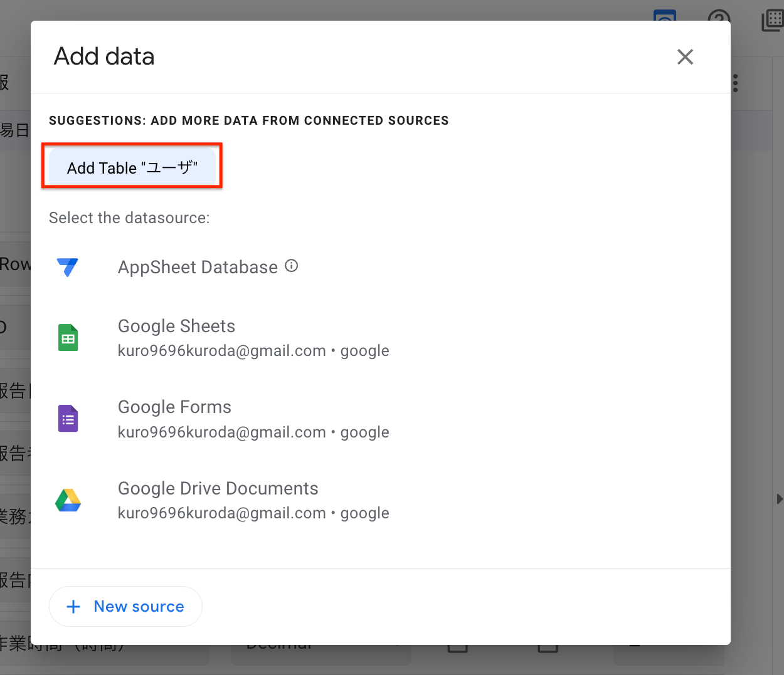Click Add Table "ユーザ" suggestion button

pos(132,167)
